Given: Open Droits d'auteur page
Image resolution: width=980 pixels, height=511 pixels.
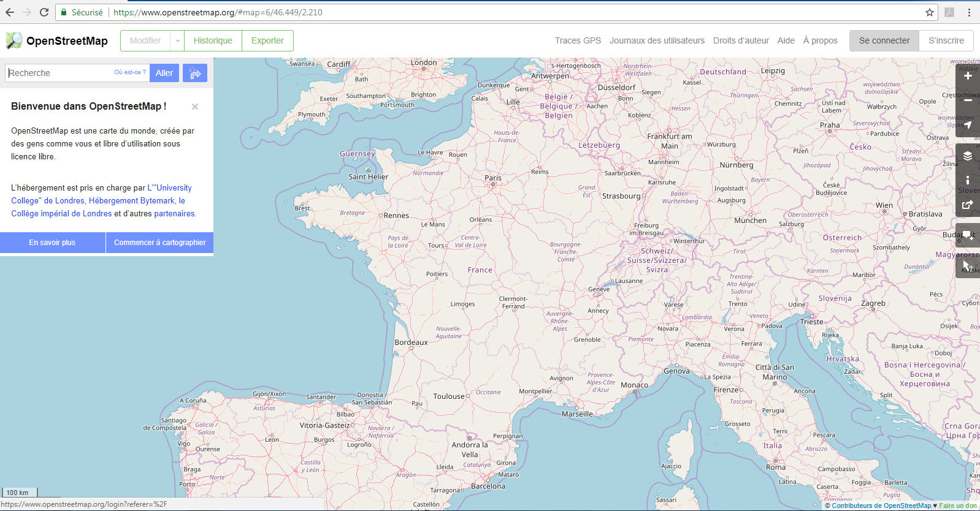Looking at the screenshot, I should (741, 40).
